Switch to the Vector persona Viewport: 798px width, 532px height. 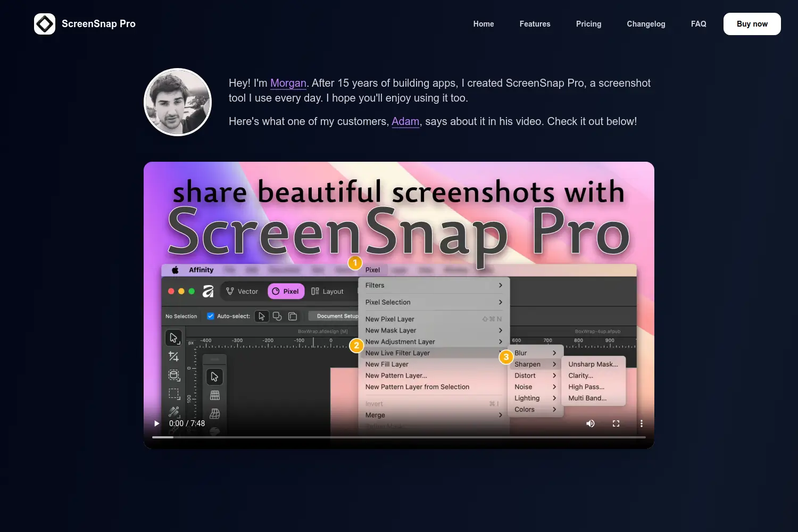242,291
